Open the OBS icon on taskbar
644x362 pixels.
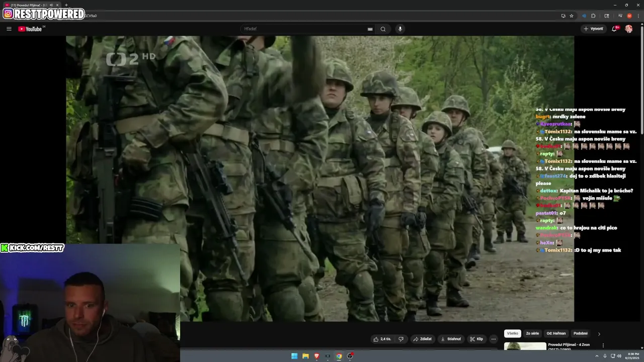point(350,356)
